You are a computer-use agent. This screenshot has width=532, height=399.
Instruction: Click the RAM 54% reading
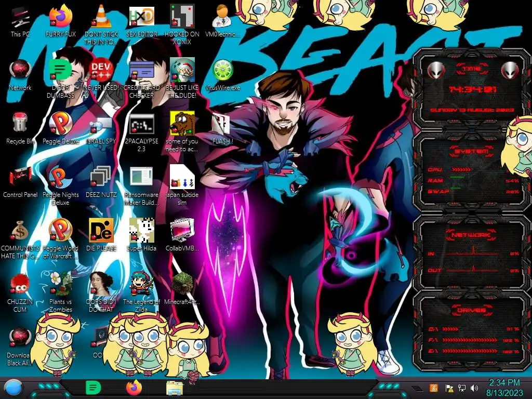(512, 181)
